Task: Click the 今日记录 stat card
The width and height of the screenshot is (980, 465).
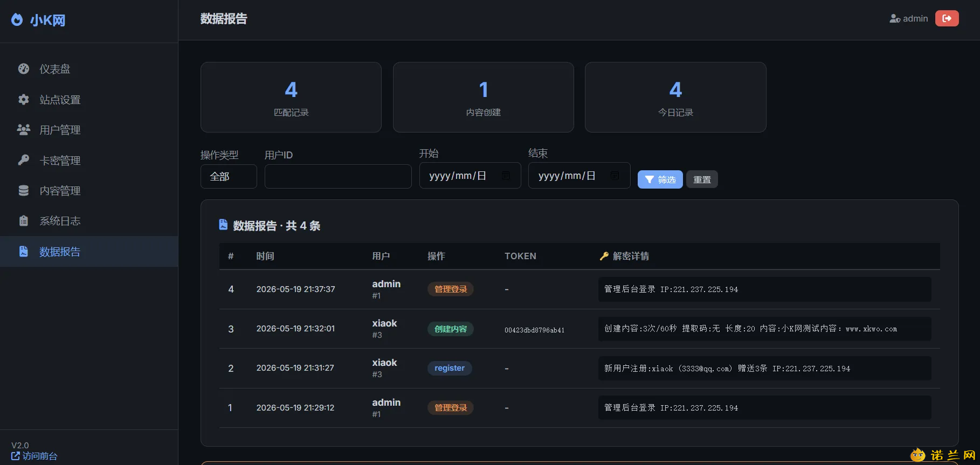Action: 675,98
